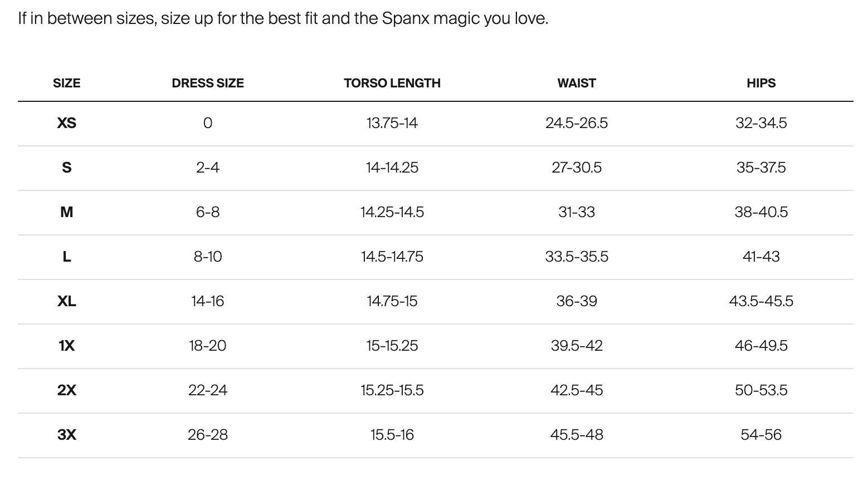
Task: Click the 54-56 hips value
Action: (761, 435)
